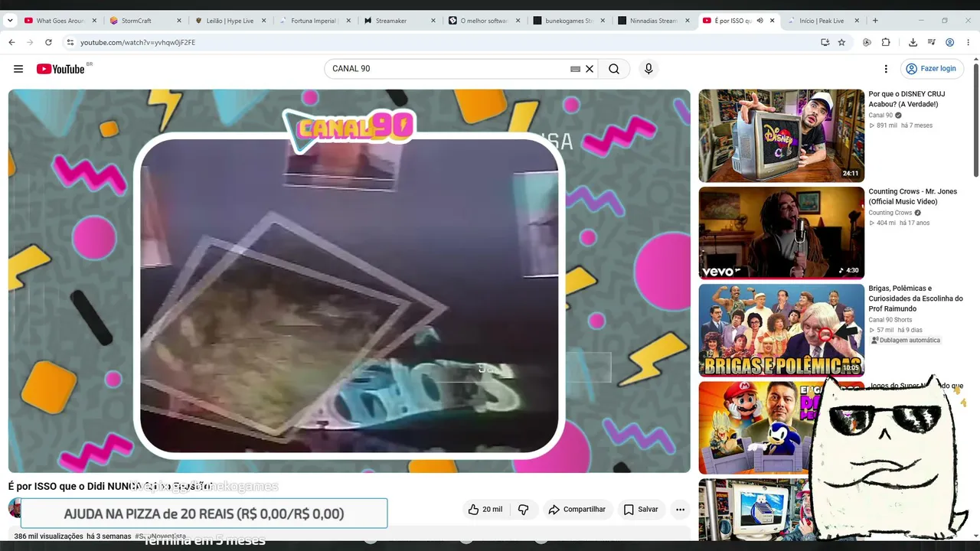Screen dimensions: 980x551
Task: Click the main video player
Action: (x=349, y=281)
